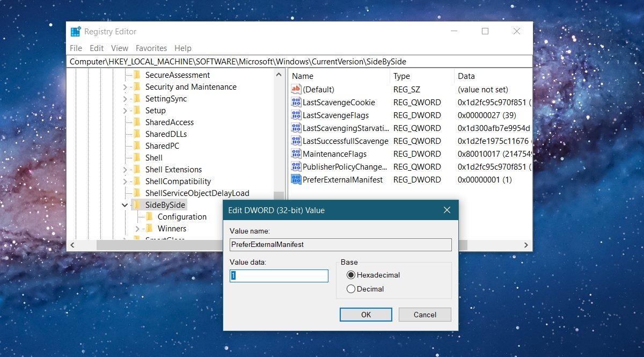
Task: Expand the Shell Extensions key
Action: point(125,170)
